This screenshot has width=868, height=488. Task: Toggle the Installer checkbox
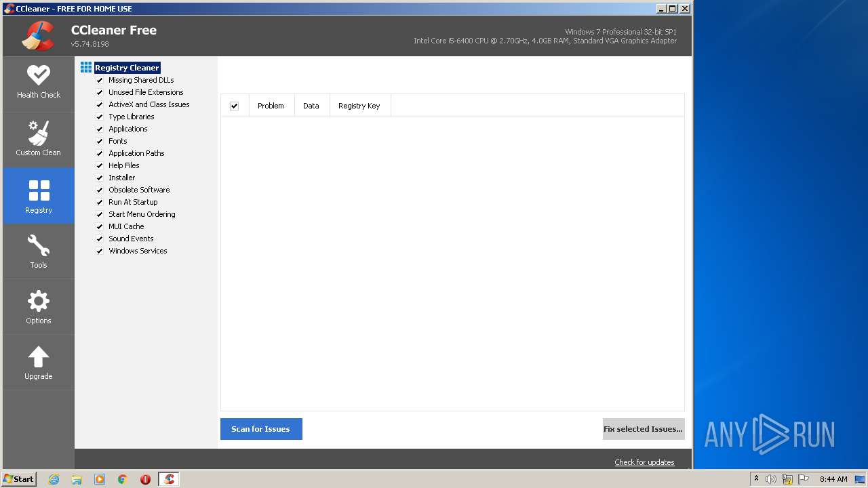click(x=100, y=178)
